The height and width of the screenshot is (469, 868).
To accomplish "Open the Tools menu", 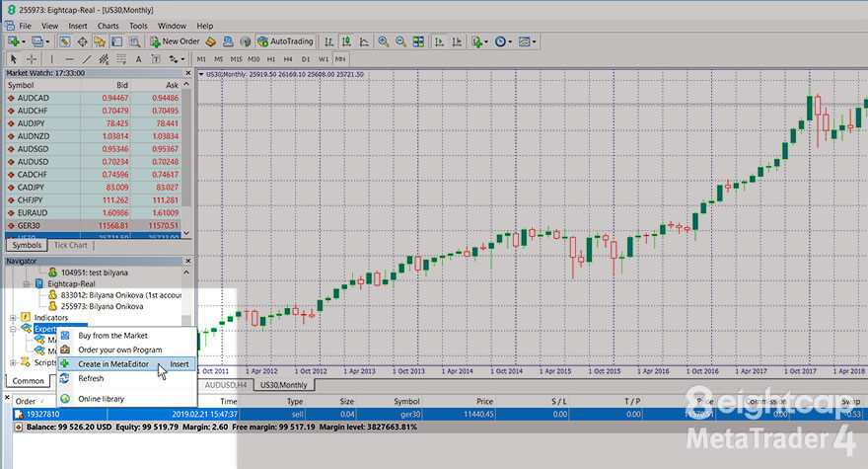I will [138, 26].
